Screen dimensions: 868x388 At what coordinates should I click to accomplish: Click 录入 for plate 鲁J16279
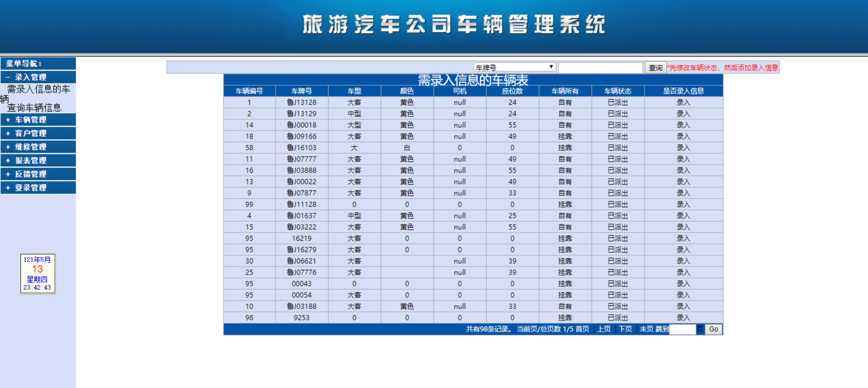(x=683, y=250)
